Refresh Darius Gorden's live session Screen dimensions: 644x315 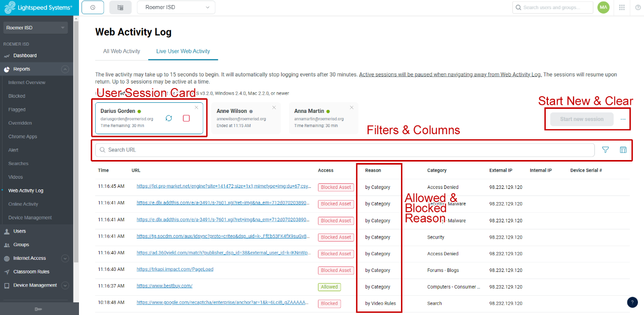point(169,117)
